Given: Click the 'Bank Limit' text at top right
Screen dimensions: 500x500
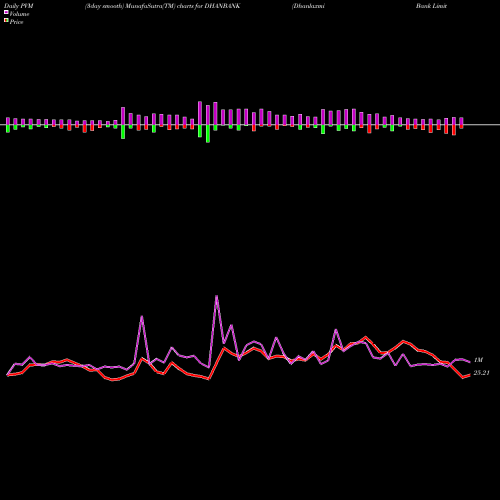Looking at the screenshot, I should (x=431, y=6).
